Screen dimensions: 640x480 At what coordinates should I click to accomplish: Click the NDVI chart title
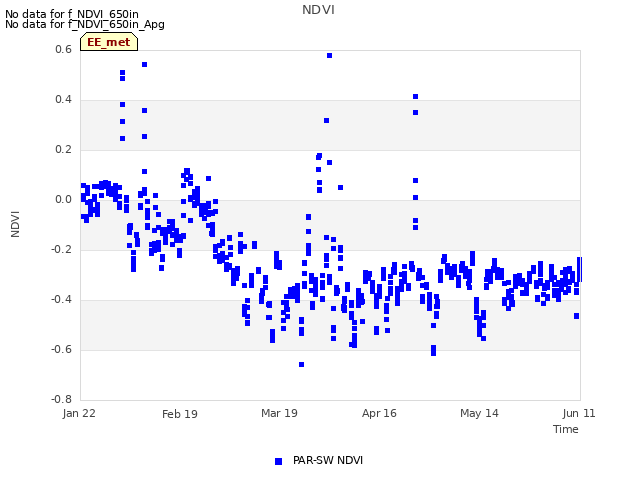click(x=318, y=10)
